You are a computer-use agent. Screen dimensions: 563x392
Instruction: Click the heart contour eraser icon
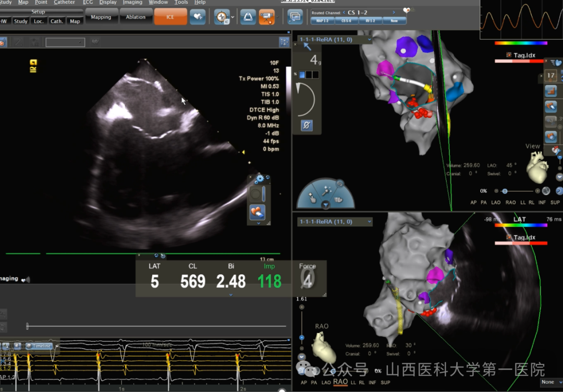[x=258, y=212]
